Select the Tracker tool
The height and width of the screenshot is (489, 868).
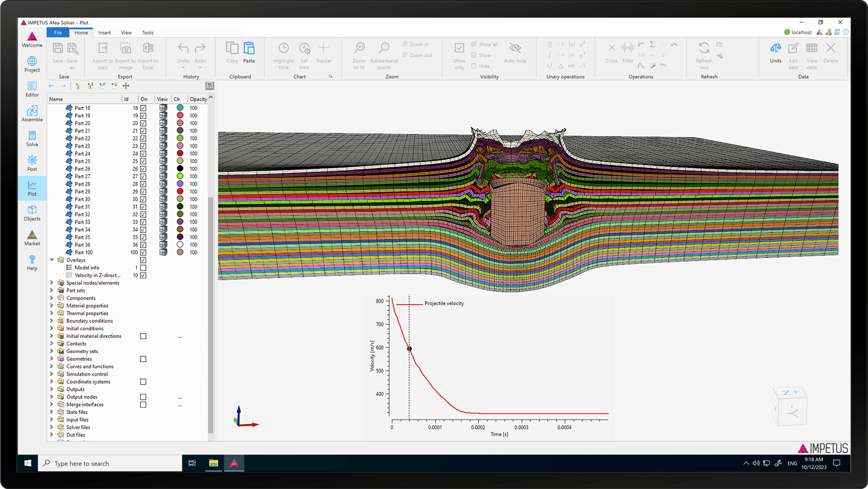(324, 52)
